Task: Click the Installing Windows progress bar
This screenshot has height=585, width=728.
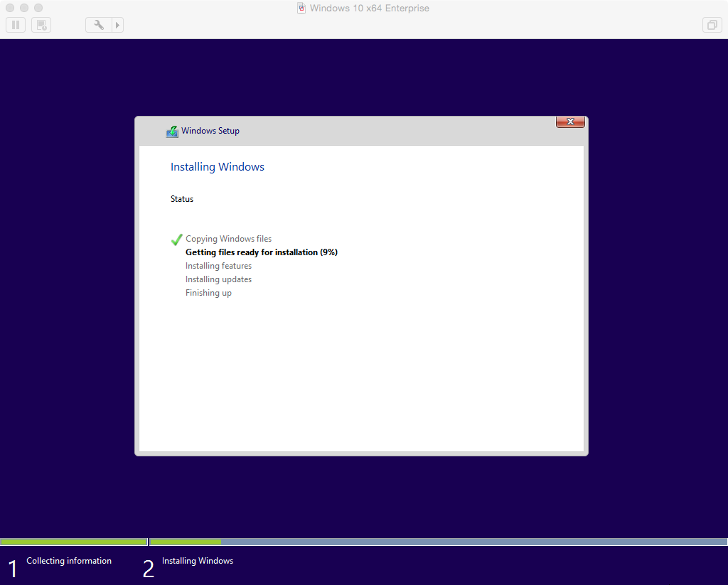Action: pyautogui.click(x=438, y=542)
